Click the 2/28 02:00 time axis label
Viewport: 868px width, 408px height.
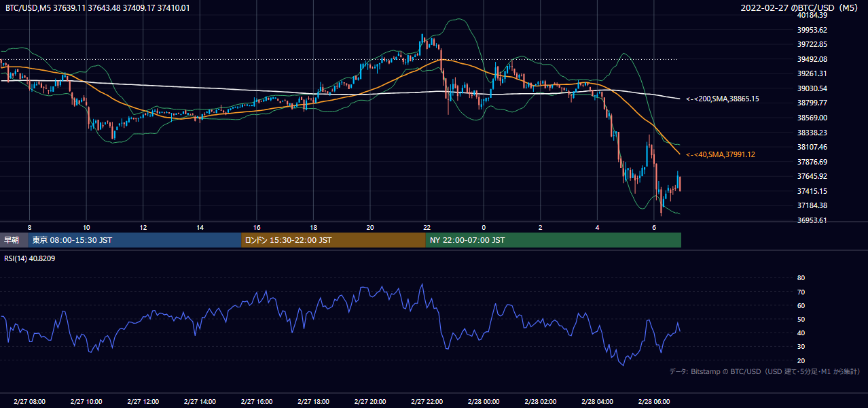[541, 401]
